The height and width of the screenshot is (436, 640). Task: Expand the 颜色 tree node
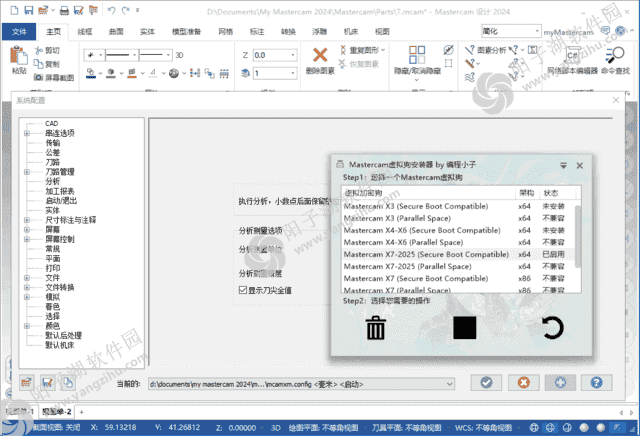[27, 326]
